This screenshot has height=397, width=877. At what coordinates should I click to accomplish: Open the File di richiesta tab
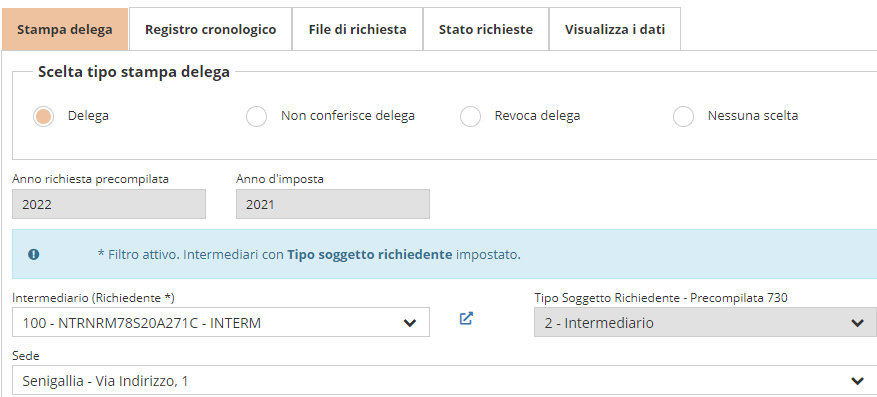tap(357, 29)
